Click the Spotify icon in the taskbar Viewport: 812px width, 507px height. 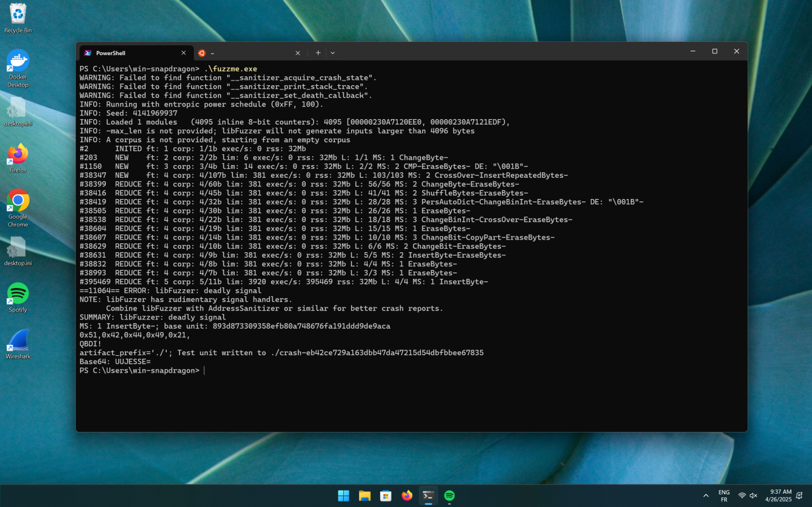[449, 496]
